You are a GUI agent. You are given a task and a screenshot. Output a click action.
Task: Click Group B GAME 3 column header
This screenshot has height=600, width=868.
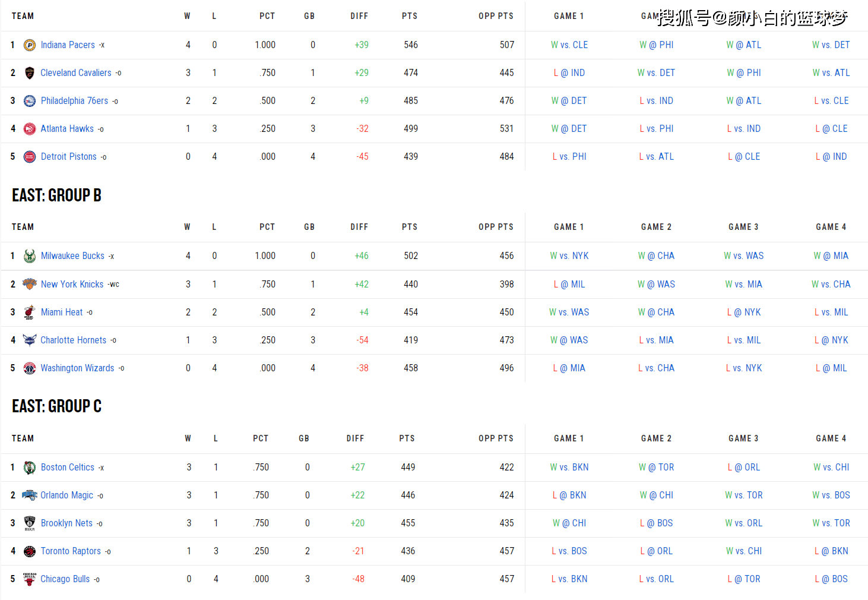tap(744, 227)
